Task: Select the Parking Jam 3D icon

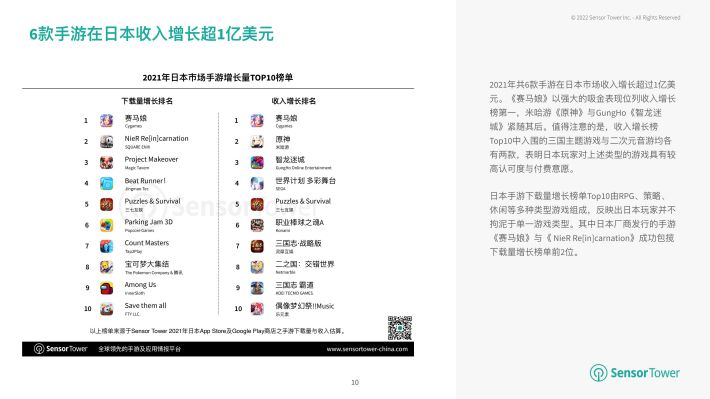Action: 106,225
